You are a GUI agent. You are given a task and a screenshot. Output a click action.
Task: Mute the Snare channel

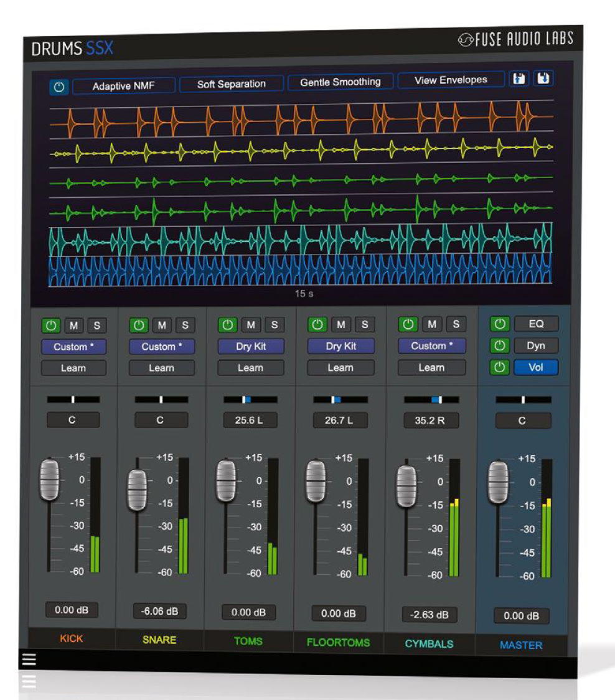[x=162, y=325]
